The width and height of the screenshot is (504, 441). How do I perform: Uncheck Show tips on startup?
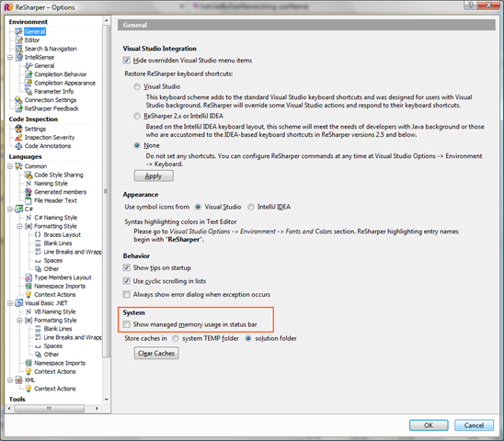tap(127, 267)
